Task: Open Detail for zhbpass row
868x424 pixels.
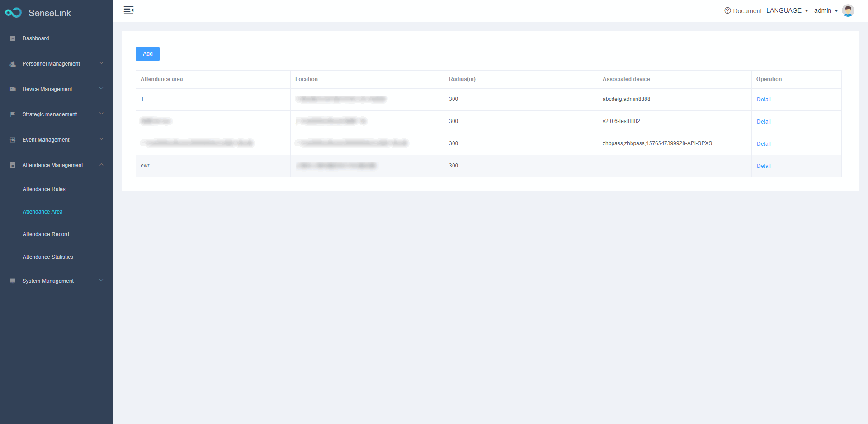Action: [764, 144]
